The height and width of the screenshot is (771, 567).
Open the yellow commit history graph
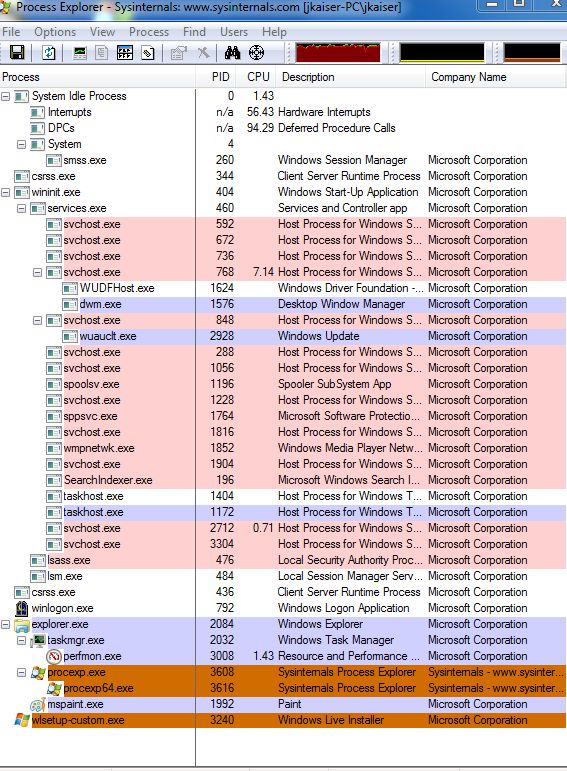coord(442,53)
